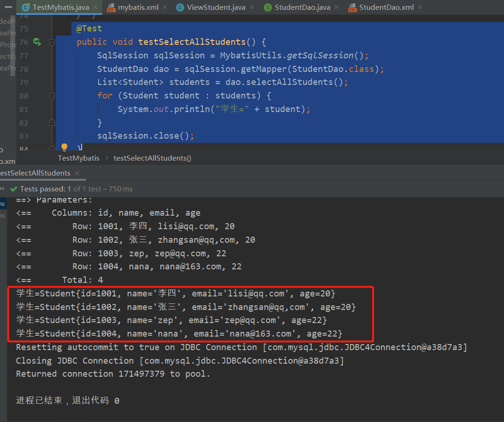The height and width of the screenshot is (422, 504).
Task: Close the StudentDao.java tab
Action: point(336,7)
